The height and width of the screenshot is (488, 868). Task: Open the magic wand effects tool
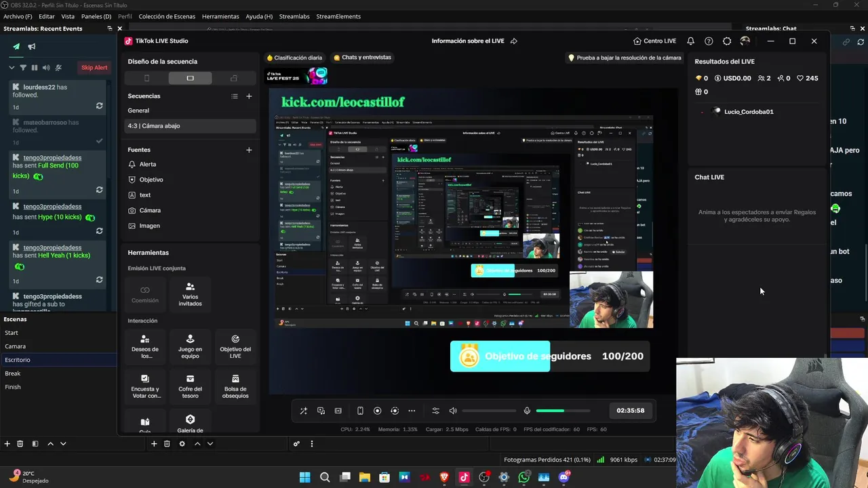pos(303,411)
